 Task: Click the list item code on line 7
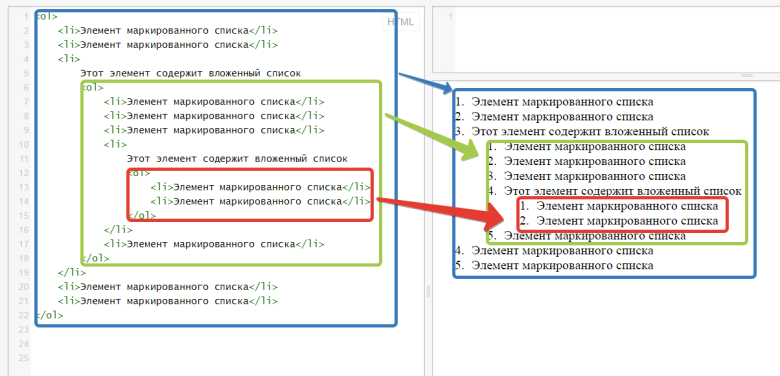pyautogui.click(x=214, y=102)
